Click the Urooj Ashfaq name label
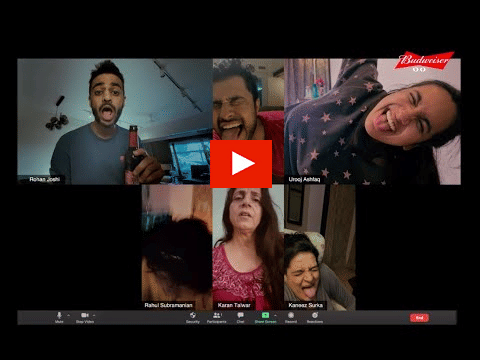The width and height of the screenshot is (480, 360). click(304, 179)
